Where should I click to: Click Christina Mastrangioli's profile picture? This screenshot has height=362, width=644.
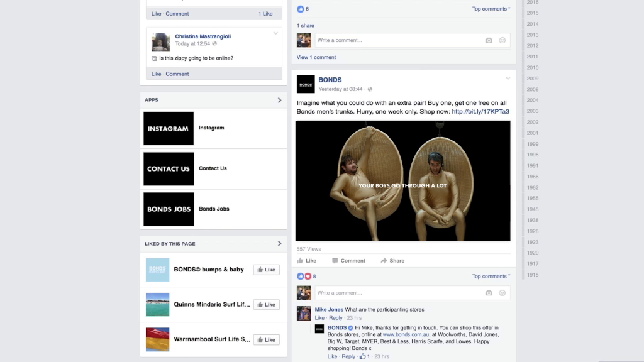click(x=160, y=42)
